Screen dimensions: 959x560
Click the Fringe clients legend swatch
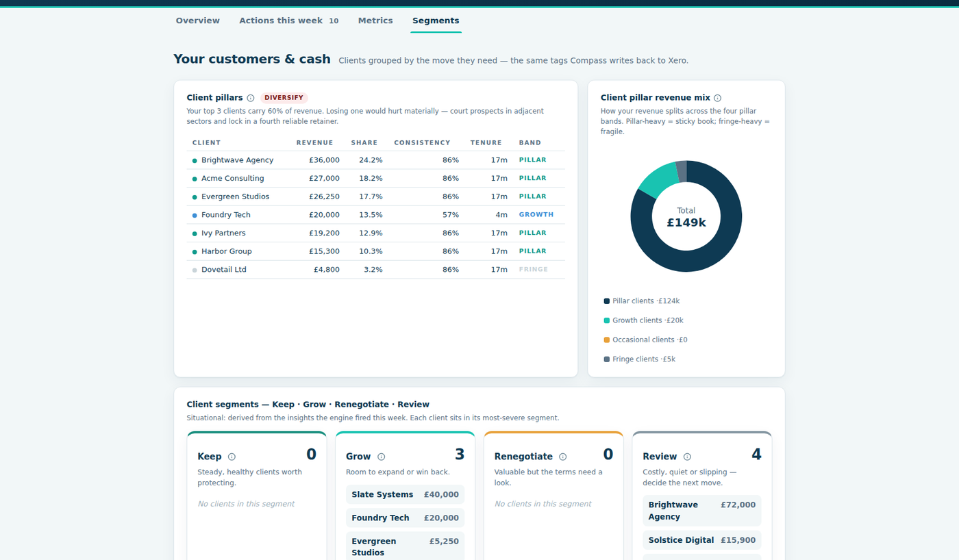point(606,359)
